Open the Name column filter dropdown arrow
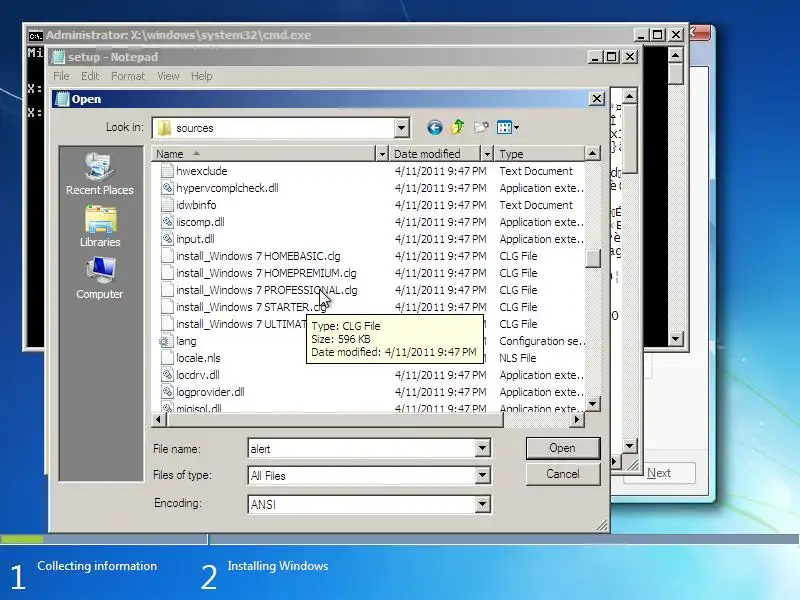The width and height of the screenshot is (800, 600). [382, 154]
